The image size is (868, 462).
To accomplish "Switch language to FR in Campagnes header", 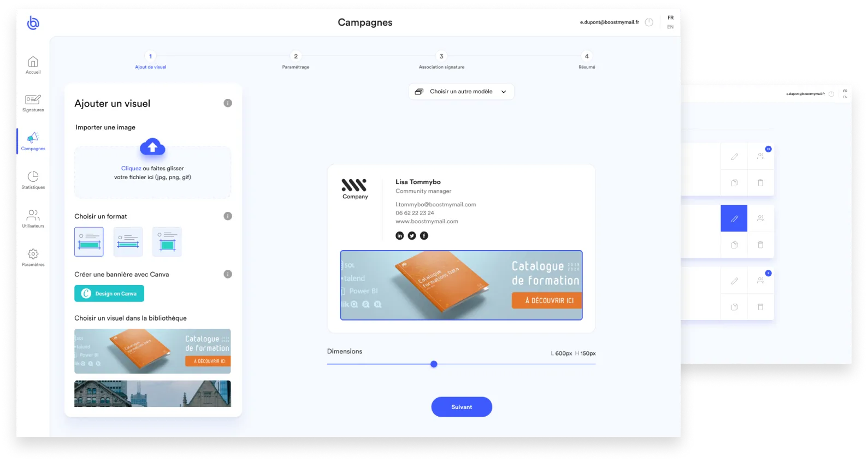I will [x=670, y=17].
